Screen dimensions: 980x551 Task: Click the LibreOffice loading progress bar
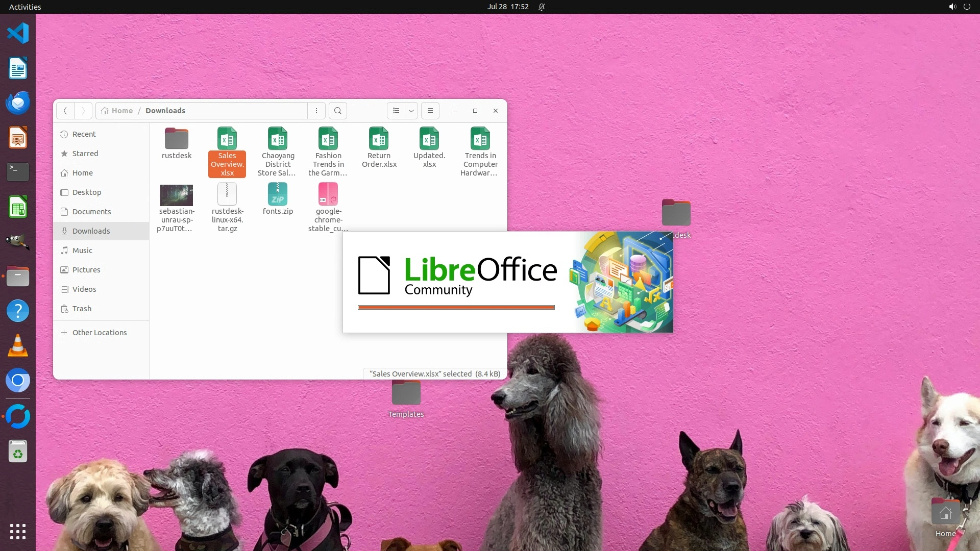click(x=456, y=308)
